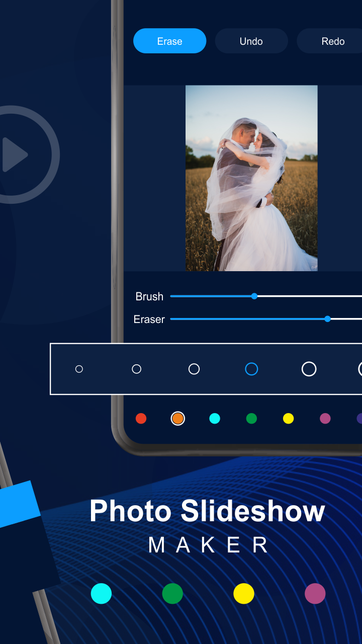Select the third brush size circle
This screenshot has height=644, width=362.
194,369
